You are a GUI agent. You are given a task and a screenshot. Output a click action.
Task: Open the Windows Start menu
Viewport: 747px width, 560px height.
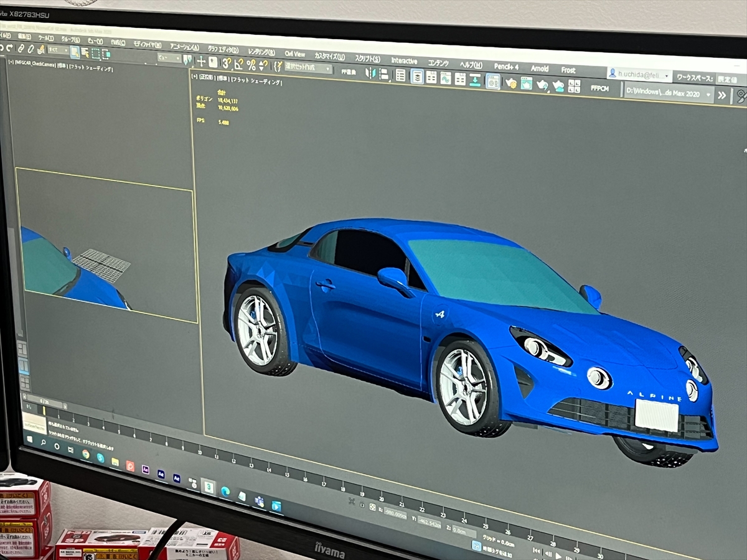[30, 439]
